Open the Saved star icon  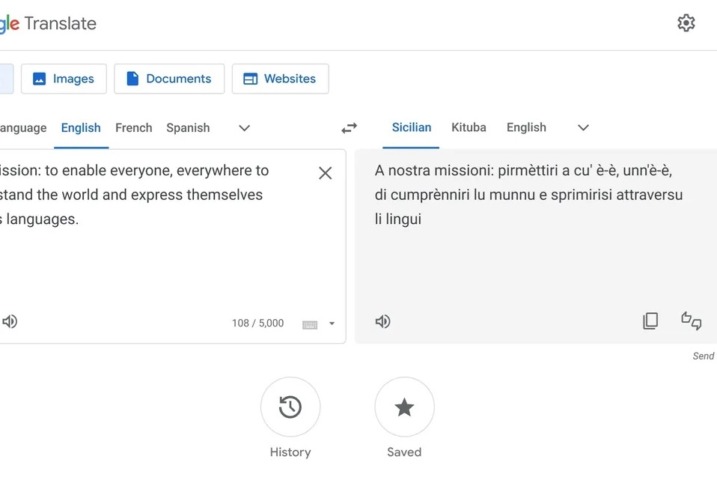(x=404, y=407)
